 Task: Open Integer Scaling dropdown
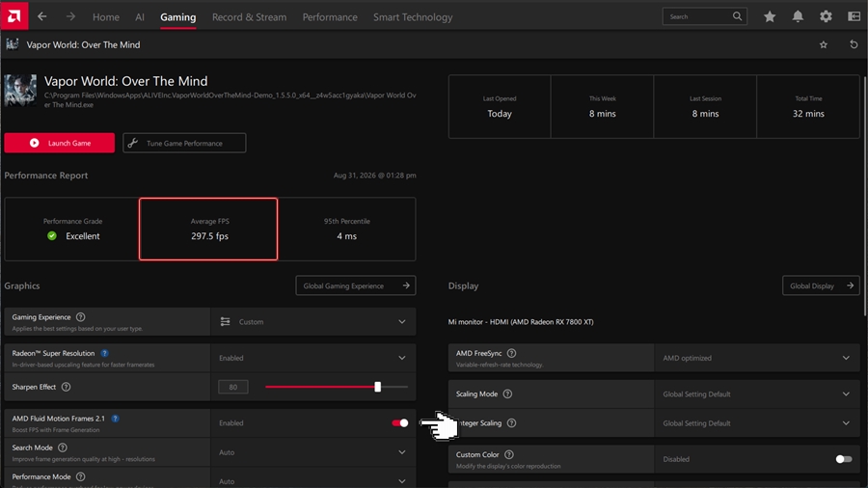point(757,423)
